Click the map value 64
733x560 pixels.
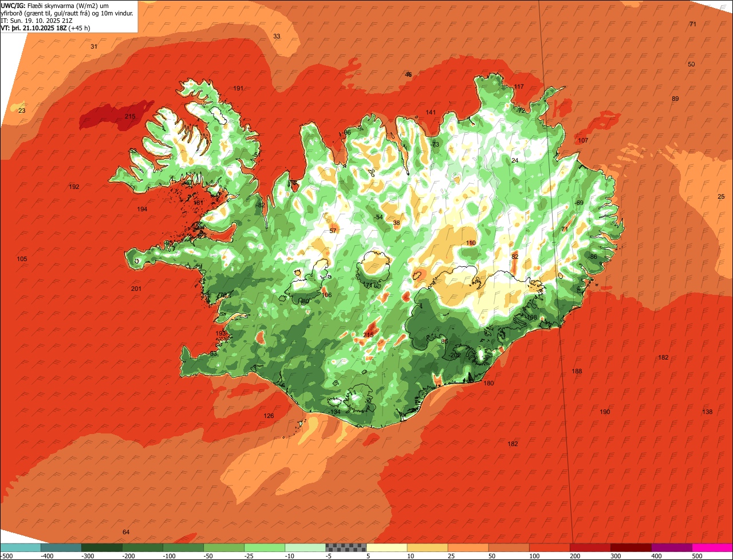click(126, 532)
